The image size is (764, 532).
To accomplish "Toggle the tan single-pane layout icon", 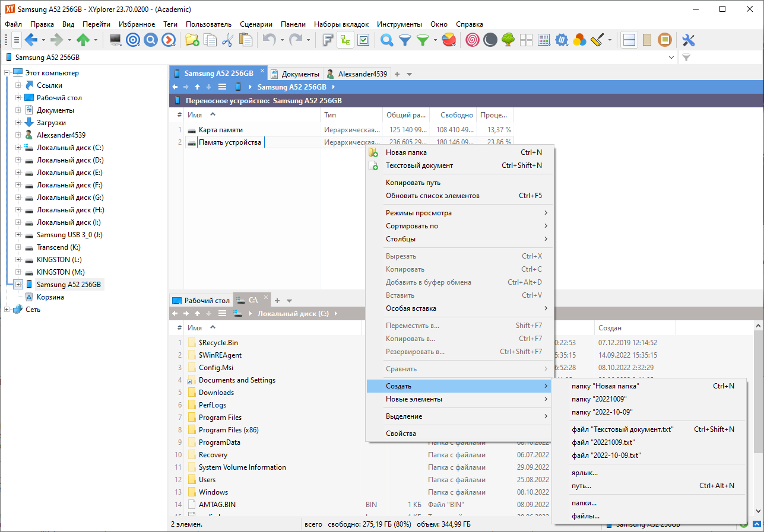I will [x=647, y=40].
